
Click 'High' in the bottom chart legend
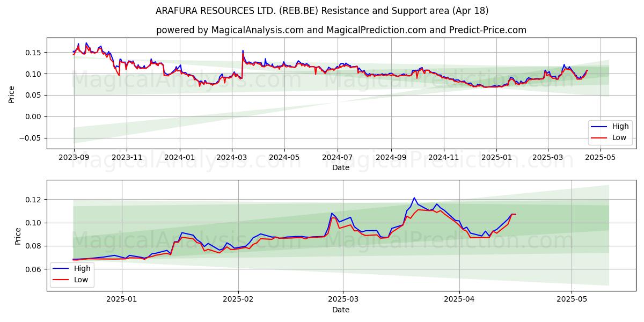pos(82,268)
